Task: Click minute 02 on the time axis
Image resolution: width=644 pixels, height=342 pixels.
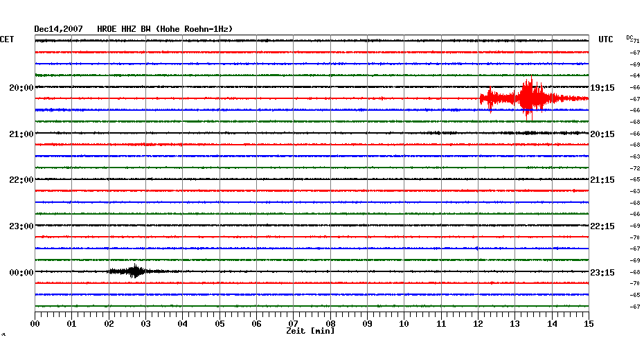Action: pyautogui.click(x=109, y=323)
